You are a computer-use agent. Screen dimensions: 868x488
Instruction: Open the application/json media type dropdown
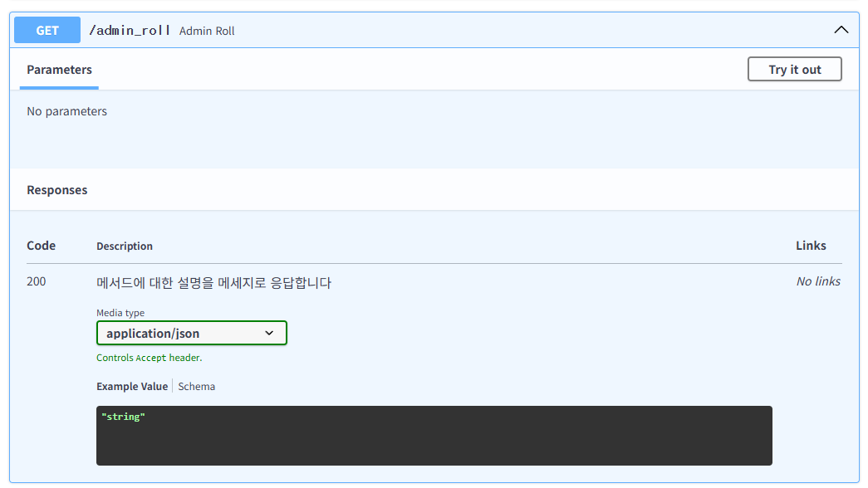192,333
